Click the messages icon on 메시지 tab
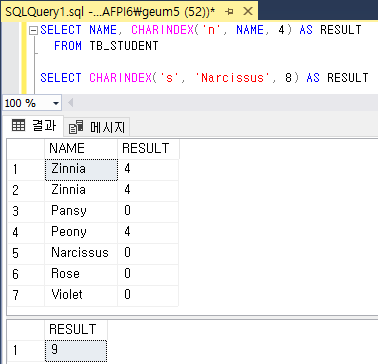 click(76, 128)
